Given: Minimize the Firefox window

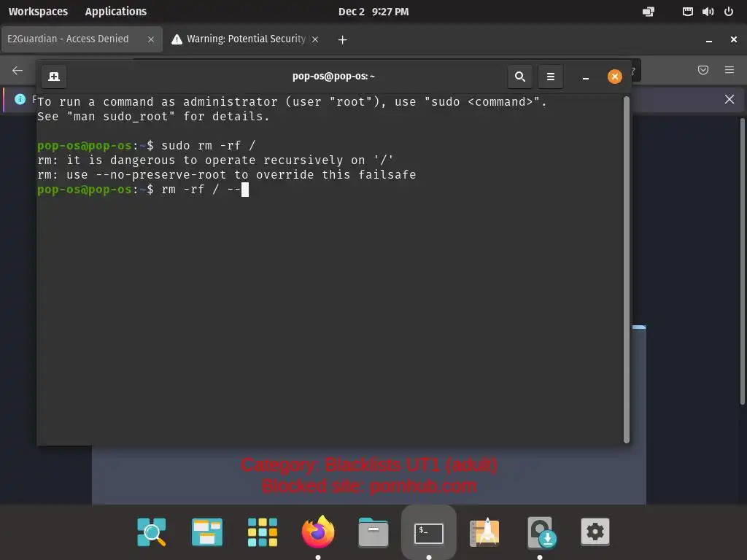Looking at the screenshot, I should tap(709, 40).
